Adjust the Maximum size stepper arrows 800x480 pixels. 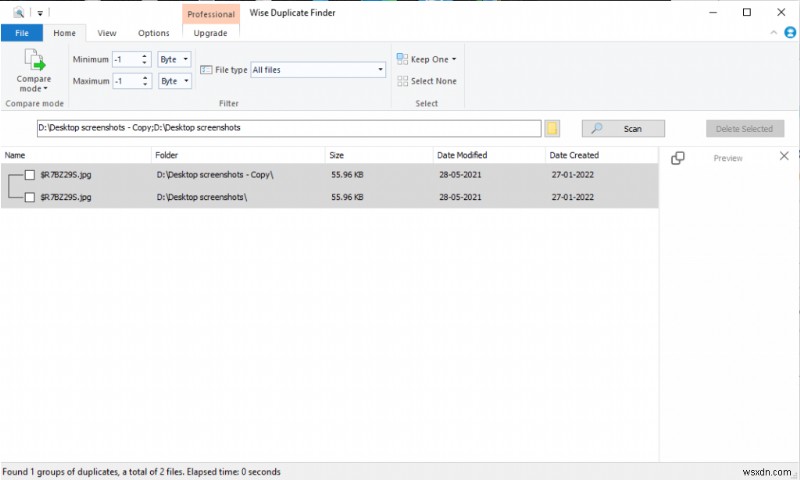[x=145, y=81]
